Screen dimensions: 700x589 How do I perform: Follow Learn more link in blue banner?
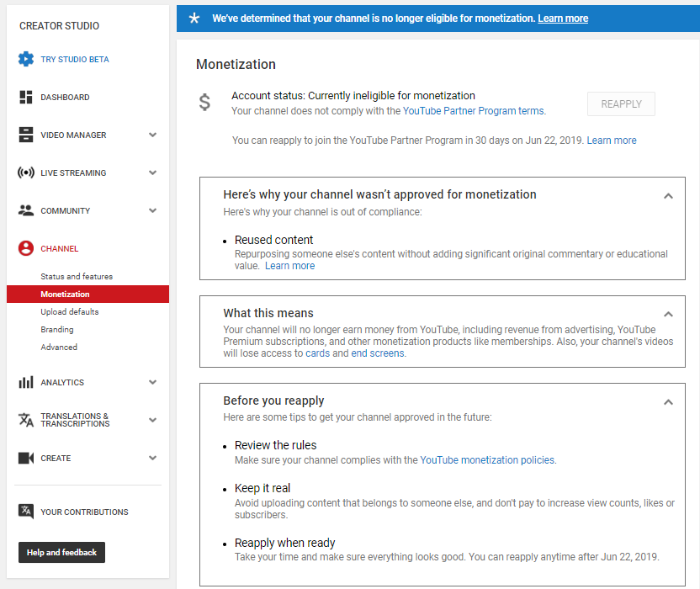(x=563, y=19)
